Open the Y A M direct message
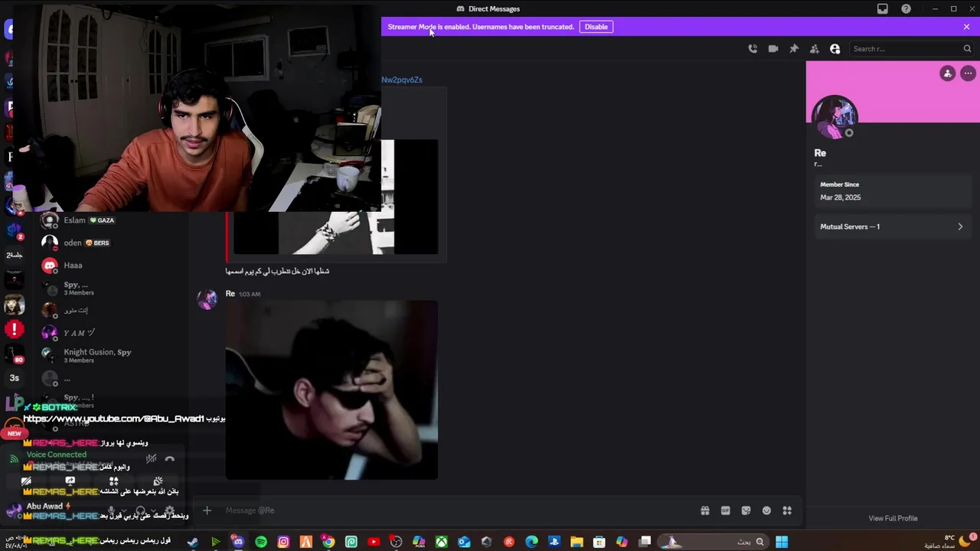This screenshot has width=980, height=551. (111, 333)
